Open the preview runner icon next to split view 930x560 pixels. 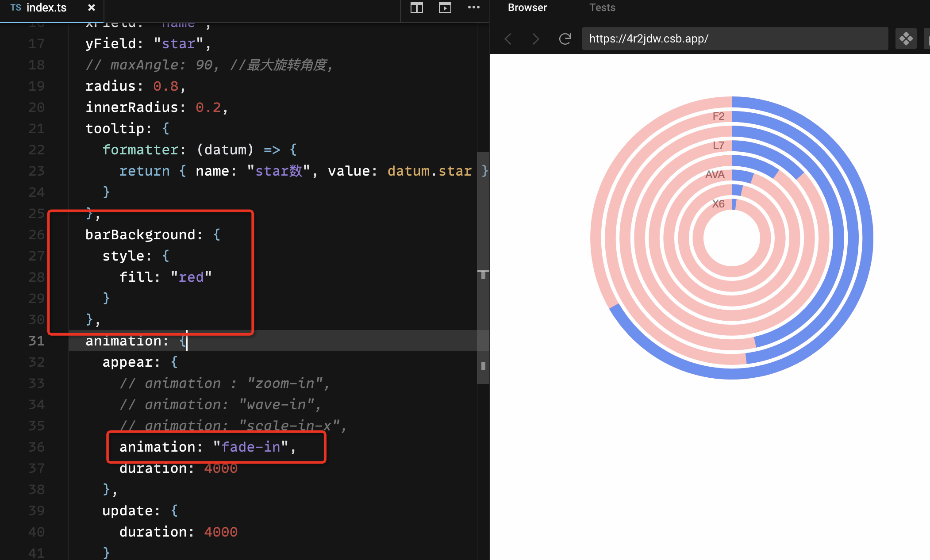(x=445, y=8)
